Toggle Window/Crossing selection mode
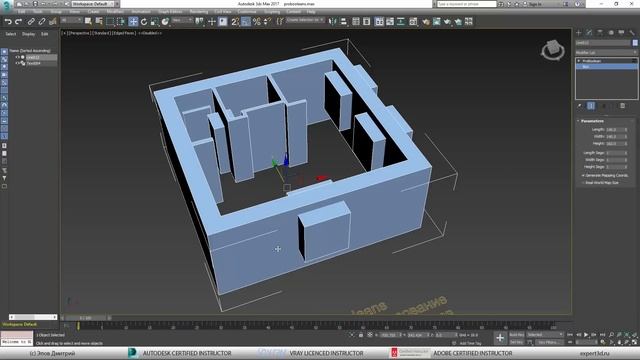This screenshot has height=360, width=640. pos(121,22)
